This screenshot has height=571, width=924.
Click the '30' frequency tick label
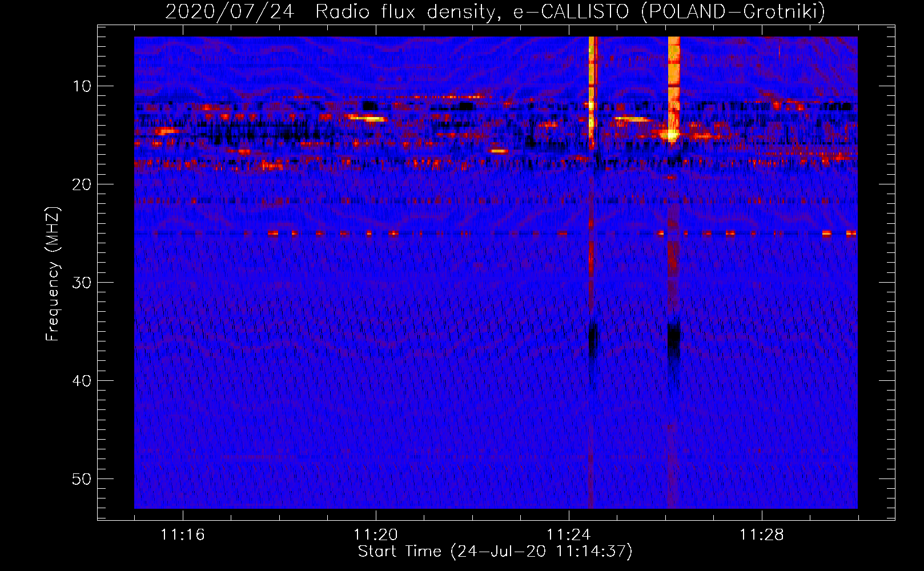click(x=82, y=283)
